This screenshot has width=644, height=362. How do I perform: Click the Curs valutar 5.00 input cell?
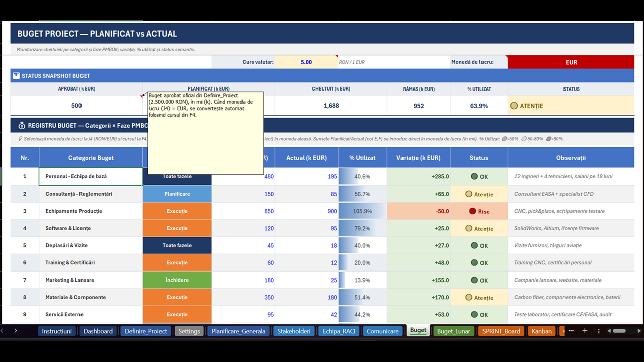tap(306, 62)
